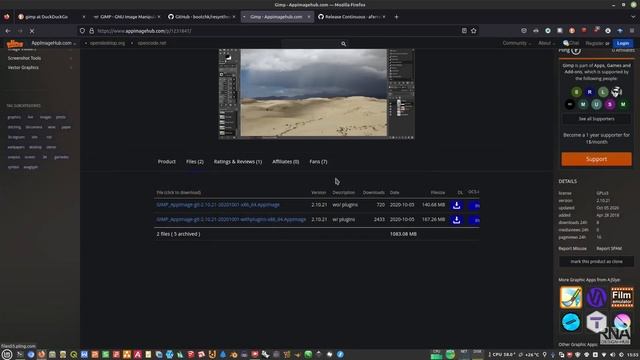
Task: Click the '2 files ( 5 archived )' text
Action: pyautogui.click(x=178, y=234)
